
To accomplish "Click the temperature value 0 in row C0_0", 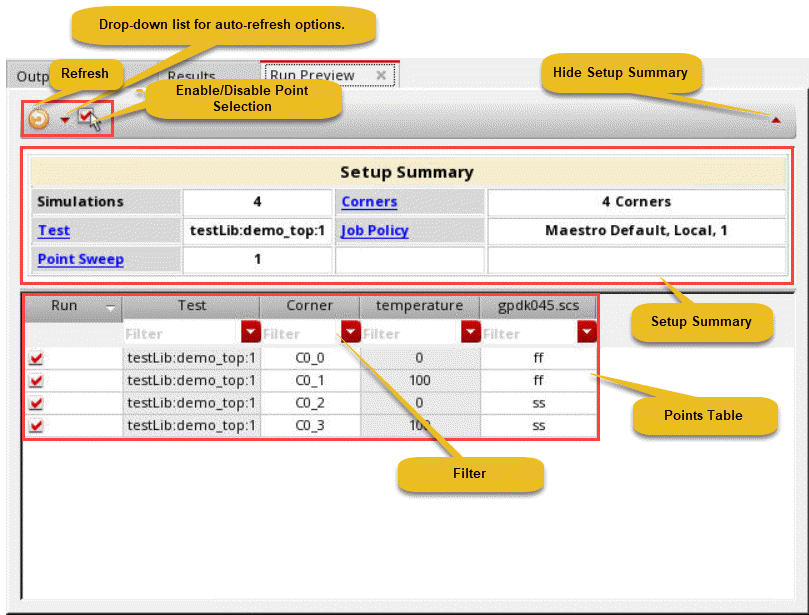I will [x=419, y=358].
